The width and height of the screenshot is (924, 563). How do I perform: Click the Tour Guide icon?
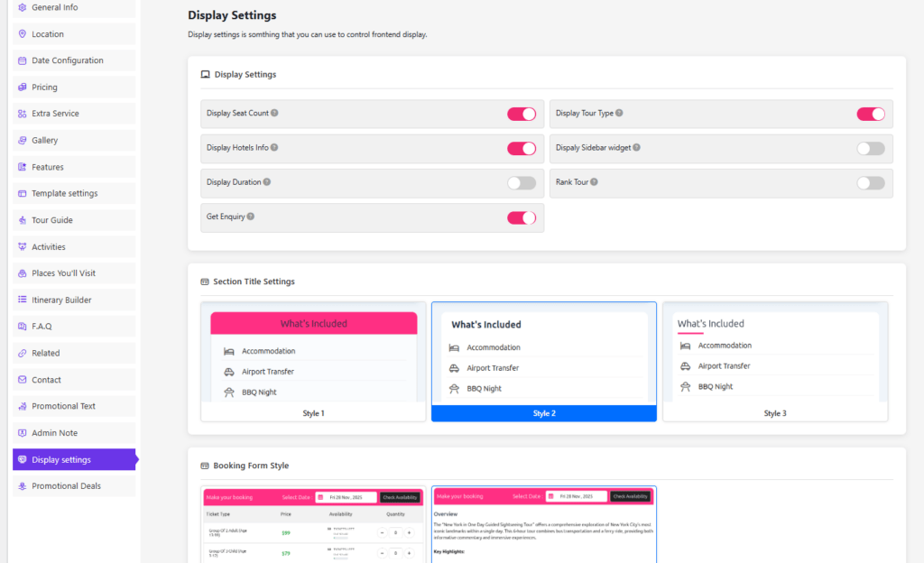pyautogui.click(x=20, y=219)
